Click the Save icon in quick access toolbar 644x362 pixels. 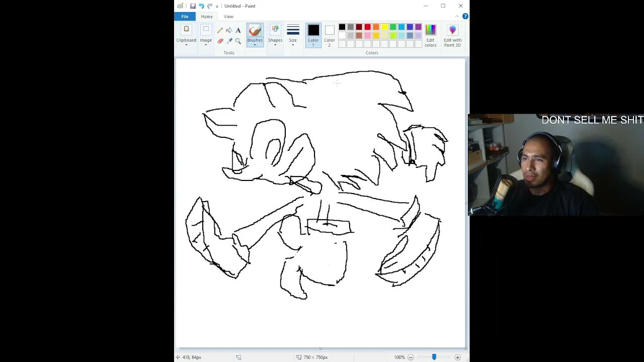193,6
